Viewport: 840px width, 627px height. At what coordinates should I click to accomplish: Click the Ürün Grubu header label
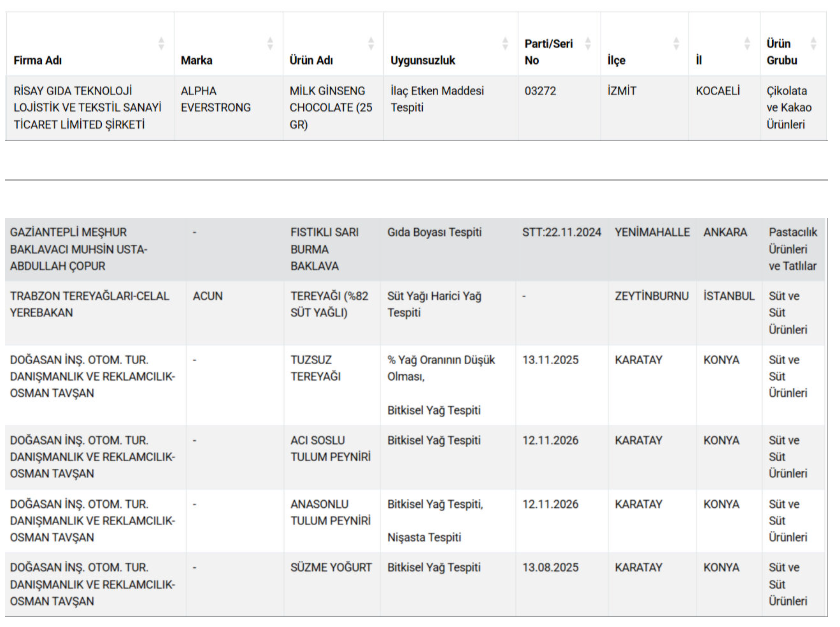[782, 52]
